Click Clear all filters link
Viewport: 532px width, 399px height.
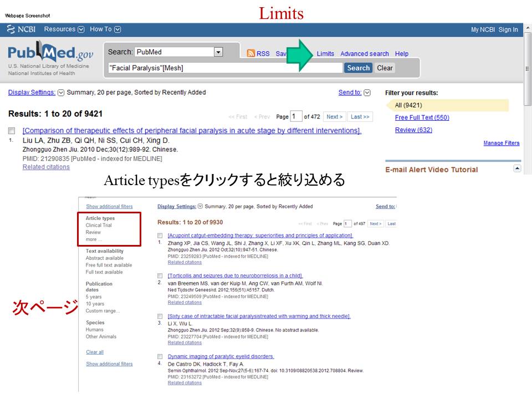click(95, 352)
